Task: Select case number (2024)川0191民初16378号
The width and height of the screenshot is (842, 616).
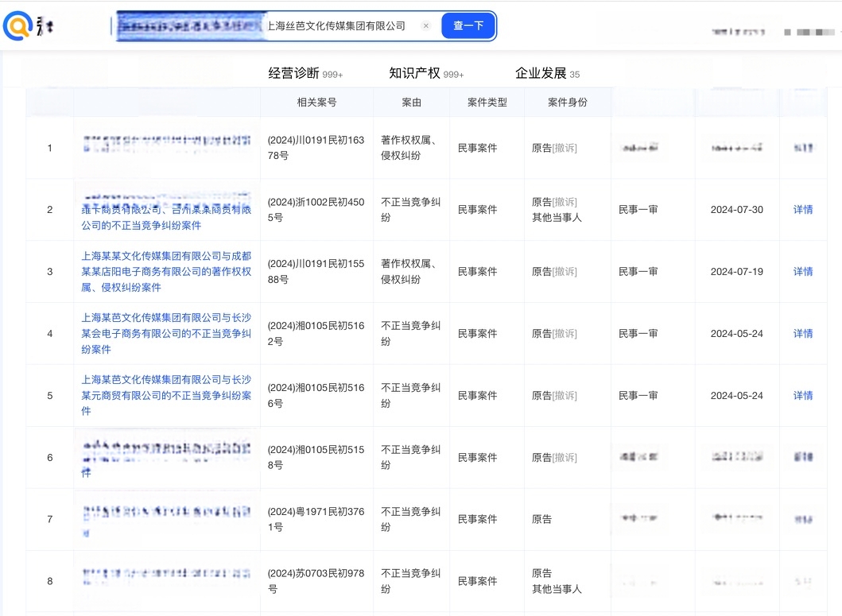Action: coord(316,148)
